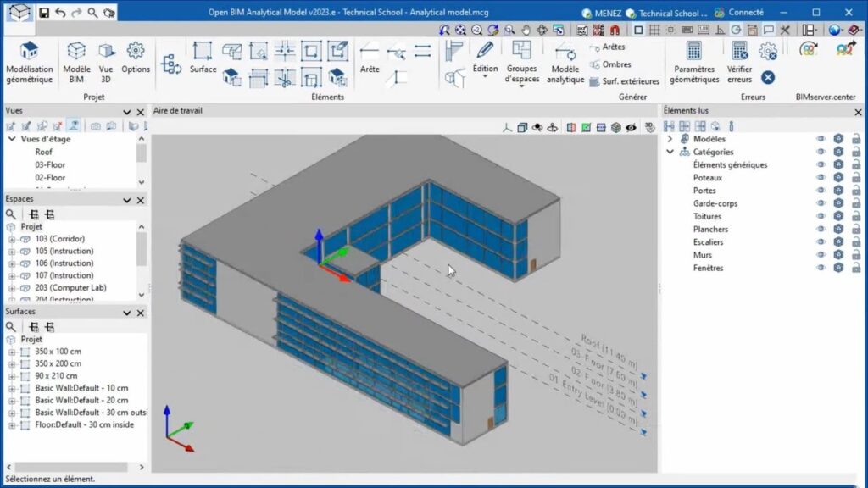Toggle lock for Toitures category
The height and width of the screenshot is (488, 868).
(856, 216)
